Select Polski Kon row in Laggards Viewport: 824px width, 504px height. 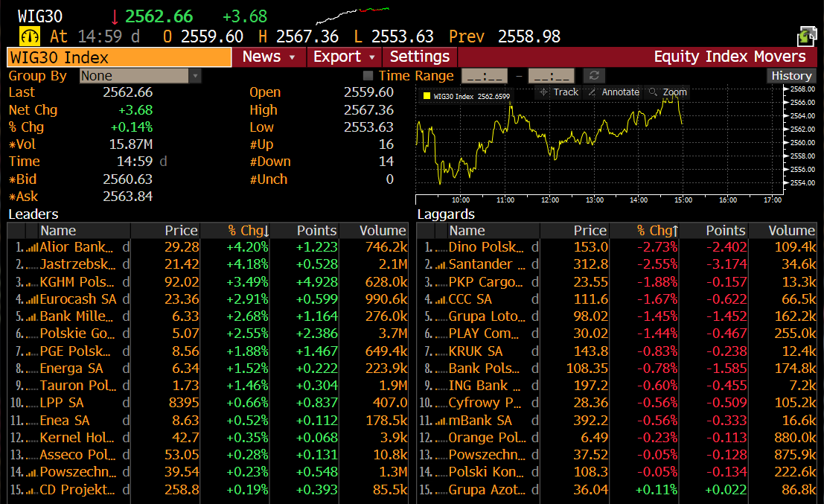click(617, 473)
